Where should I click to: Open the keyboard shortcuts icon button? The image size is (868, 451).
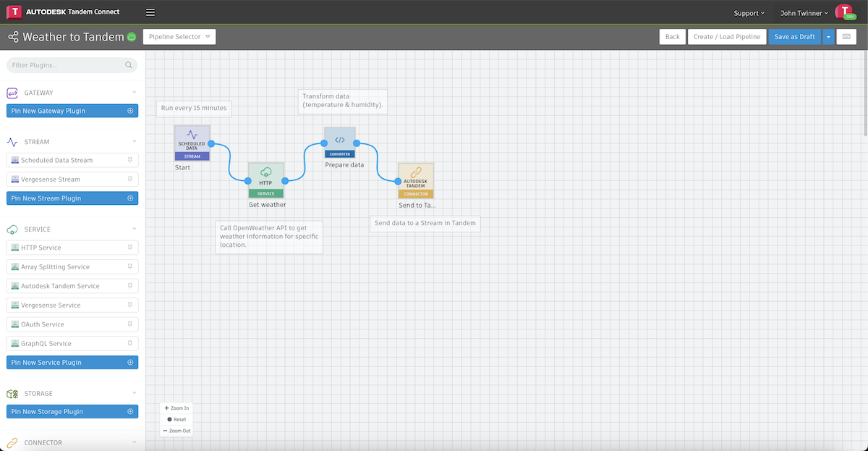pyautogui.click(x=846, y=37)
